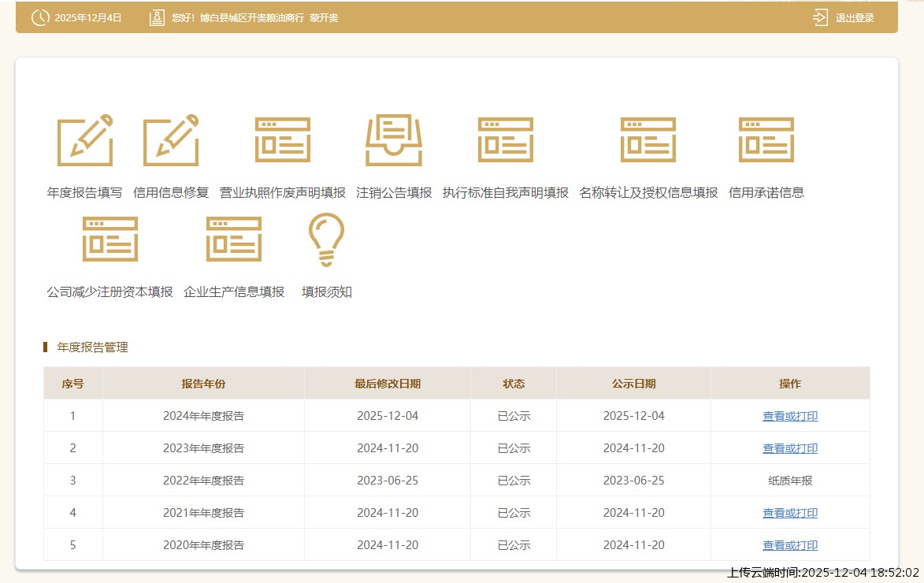
Task: Click the user profile icon in header
Action: tap(157, 18)
